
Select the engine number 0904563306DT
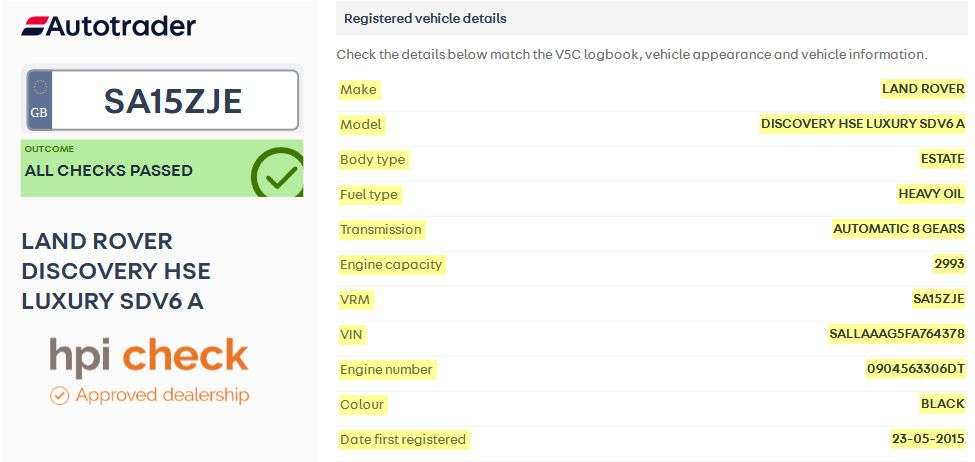point(916,369)
